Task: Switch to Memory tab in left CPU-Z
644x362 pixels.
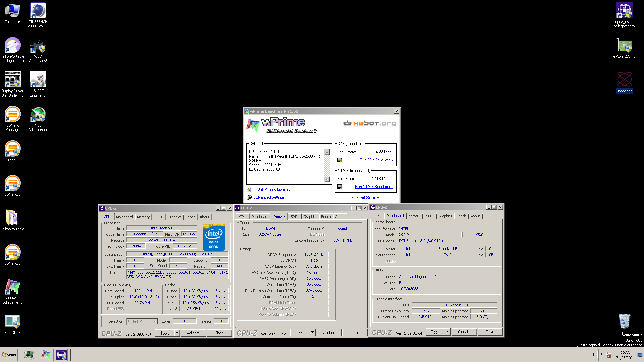Action: coord(143,217)
